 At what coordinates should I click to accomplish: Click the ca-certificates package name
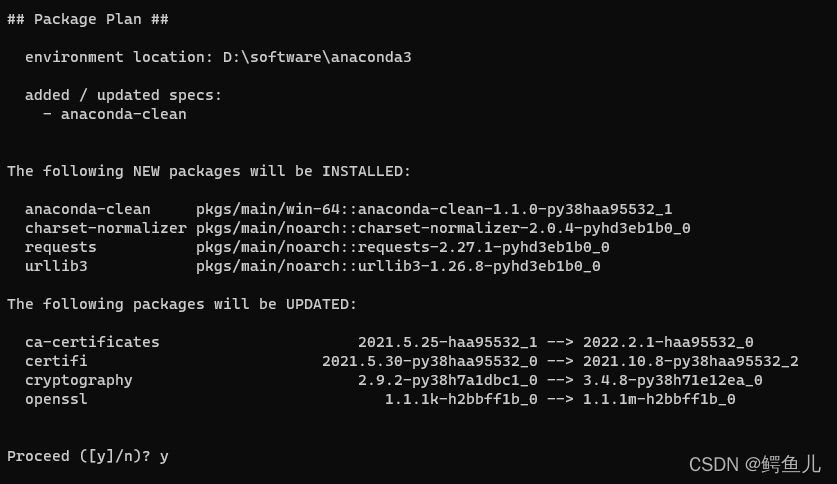(92, 342)
